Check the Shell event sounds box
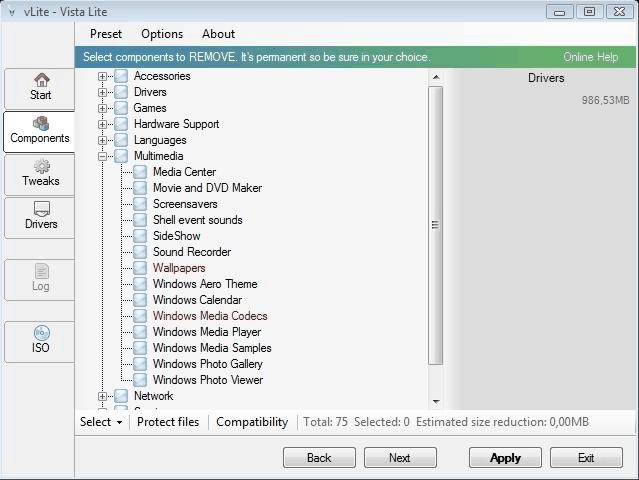639x480 pixels. [140, 220]
